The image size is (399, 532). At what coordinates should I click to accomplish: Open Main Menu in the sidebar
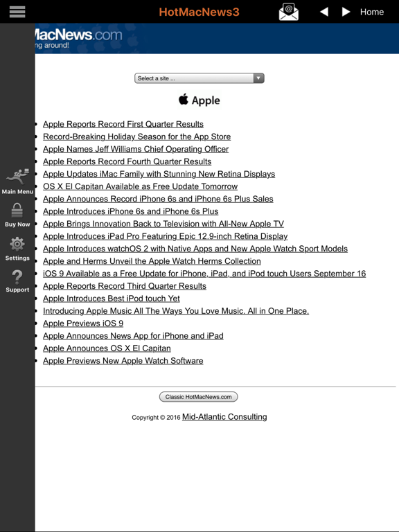17,181
